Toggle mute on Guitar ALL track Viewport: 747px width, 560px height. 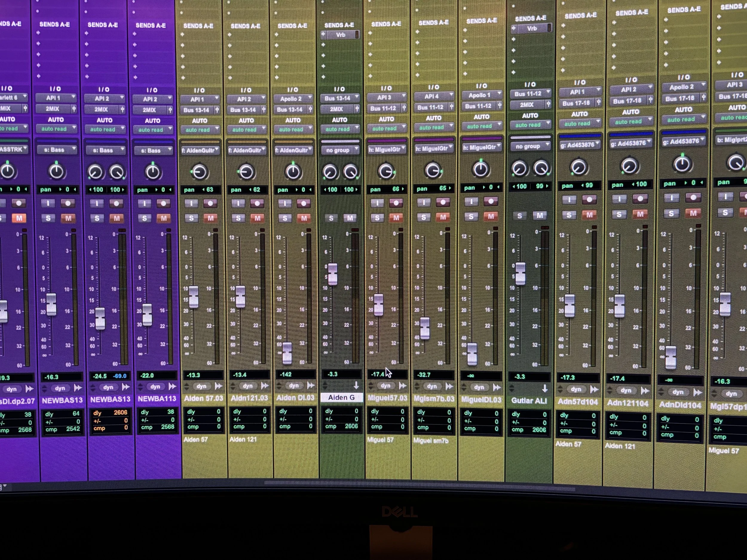[x=540, y=215]
